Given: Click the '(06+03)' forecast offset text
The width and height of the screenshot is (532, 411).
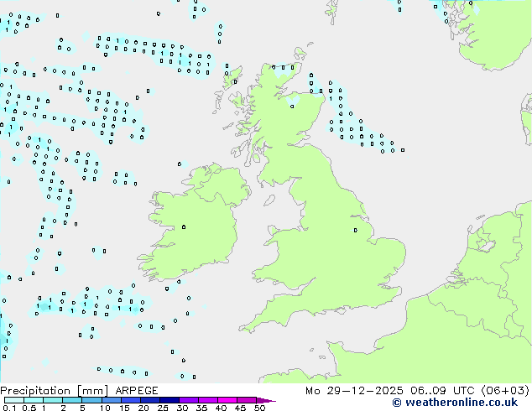Looking at the screenshot, I should click(505, 391).
